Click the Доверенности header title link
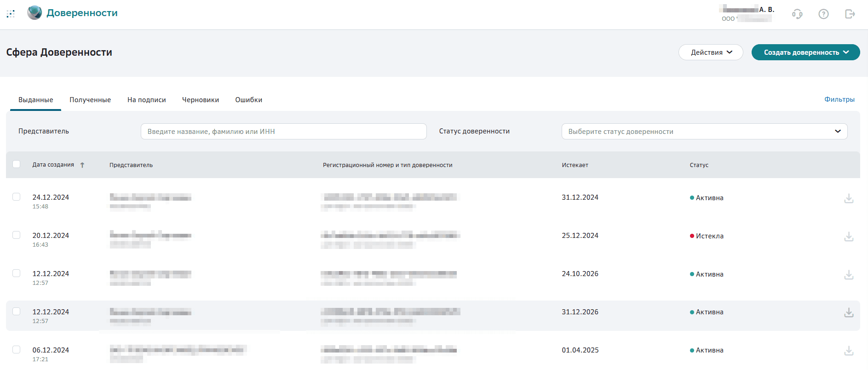The width and height of the screenshot is (868, 370). coord(82,13)
